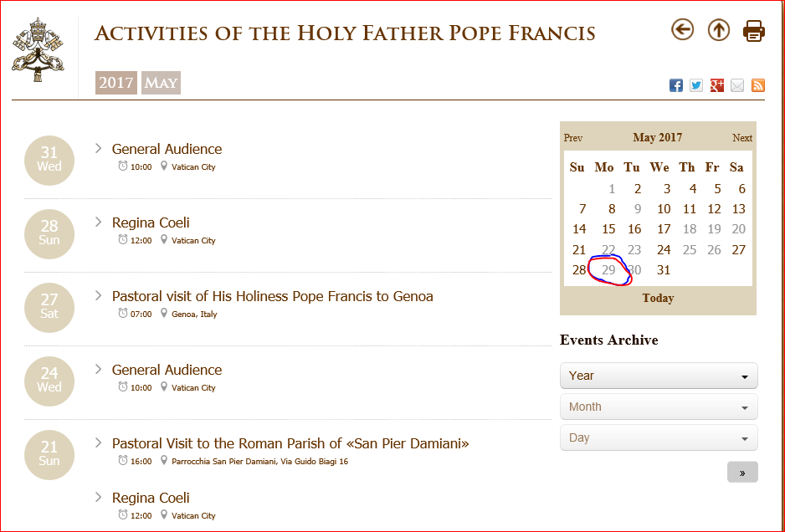Print the page using printer icon

pyautogui.click(x=754, y=30)
